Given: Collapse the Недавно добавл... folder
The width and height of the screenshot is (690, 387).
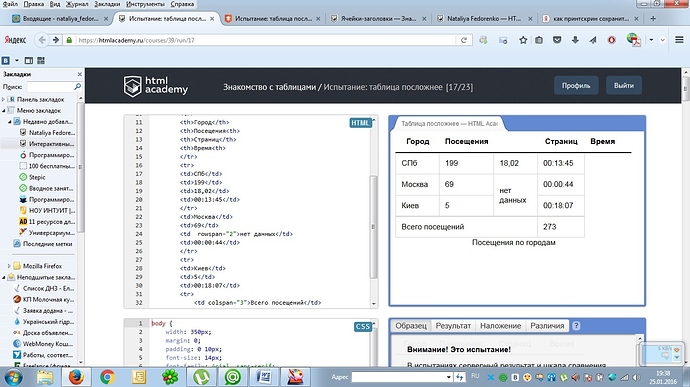Looking at the screenshot, I should click(x=9, y=122).
